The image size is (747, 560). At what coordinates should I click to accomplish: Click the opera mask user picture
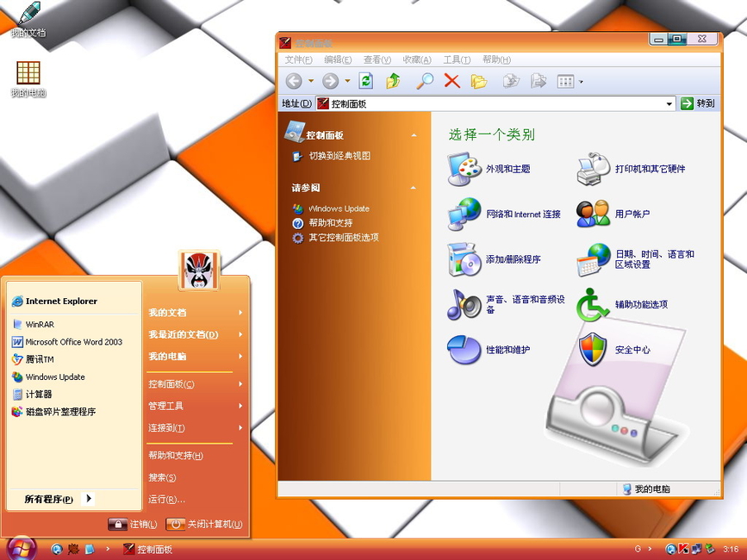click(200, 271)
